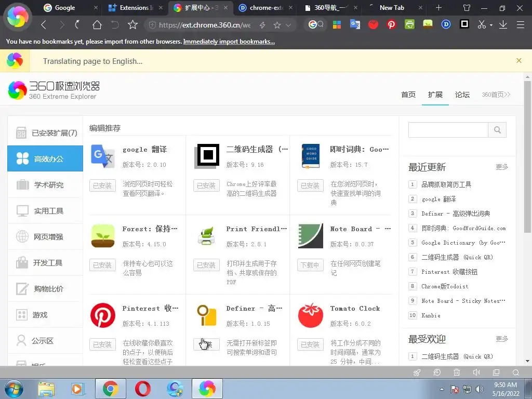
Task: Expand the dropdown arrow next to scissors tool
Action: [x=491, y=25]
